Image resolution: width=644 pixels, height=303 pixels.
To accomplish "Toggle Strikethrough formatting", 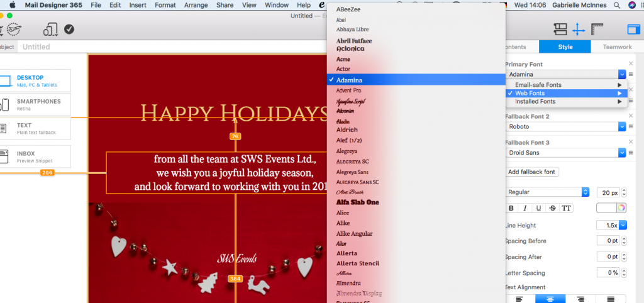I will click(x=552, y=208).
